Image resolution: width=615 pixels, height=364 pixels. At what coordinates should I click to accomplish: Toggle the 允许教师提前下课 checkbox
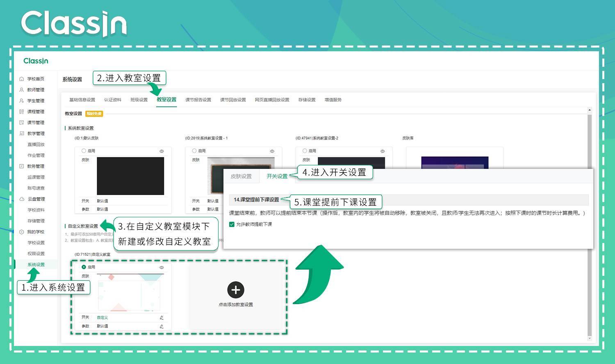coord(232,224)
